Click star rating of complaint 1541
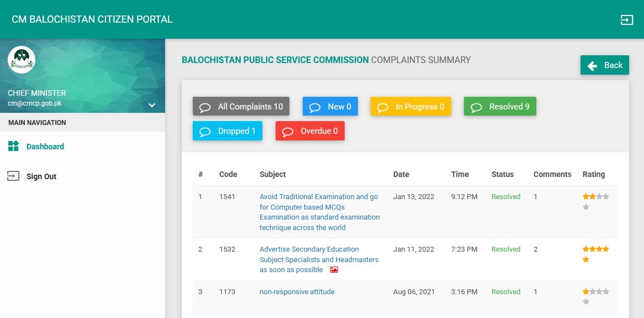This screenshot has height=318, width=644. click(x=595, y=197)
